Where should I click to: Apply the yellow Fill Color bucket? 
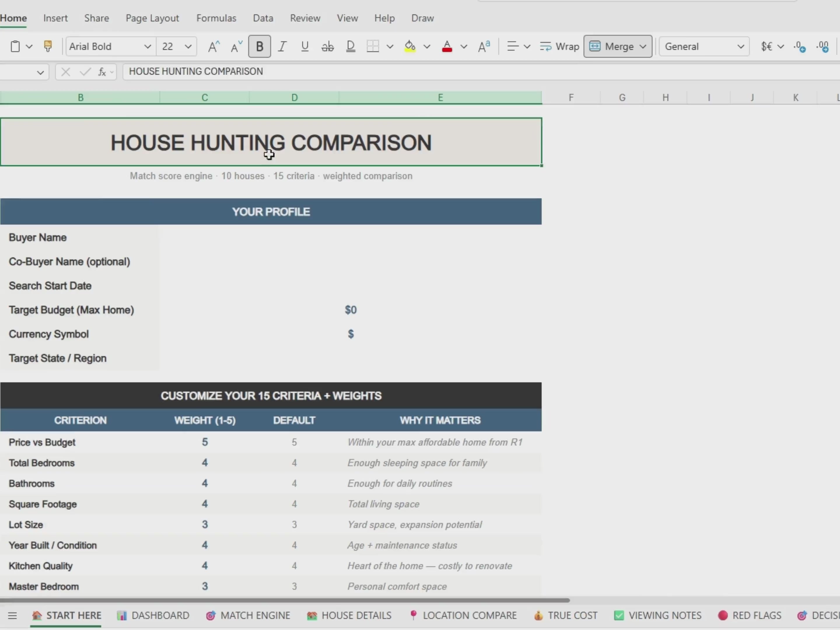point(410,46)
